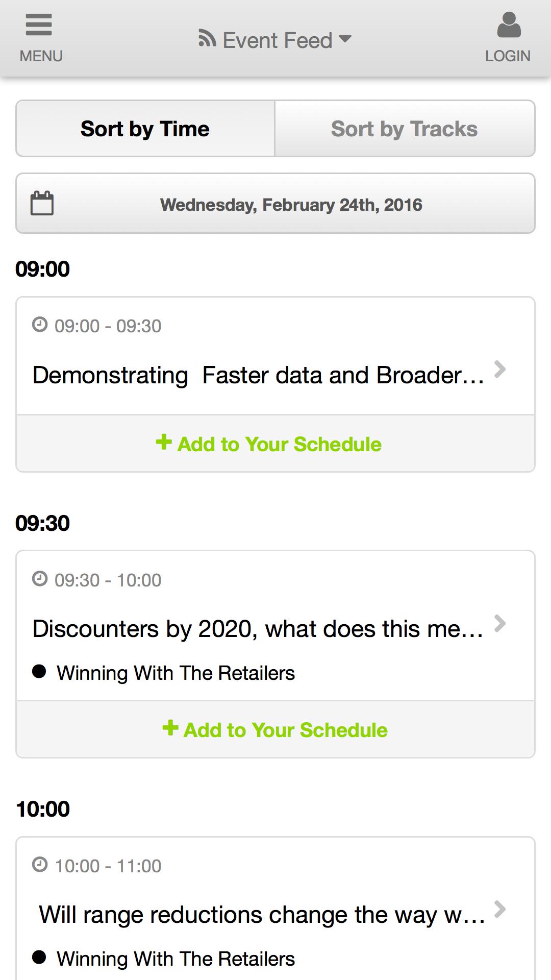Add the 09:30 session to Your Schedule
The image size is (551, 980).
click(x=275, y=729)
